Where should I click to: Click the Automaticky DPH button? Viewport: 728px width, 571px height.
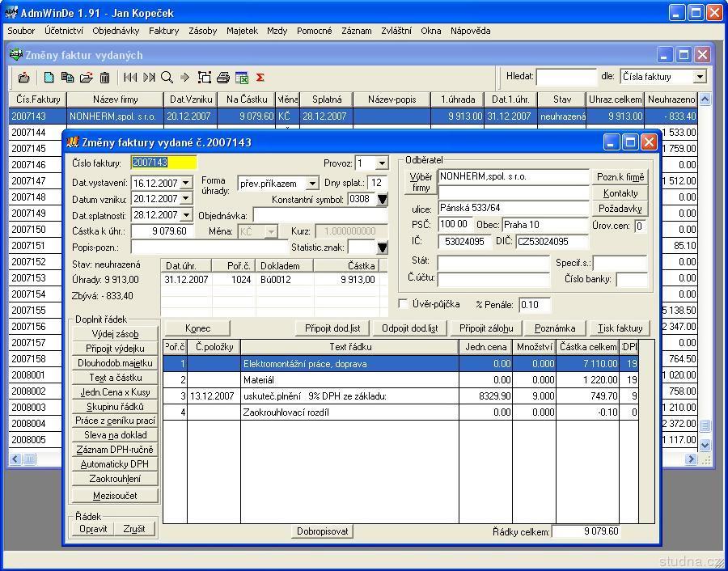coord(114,464)
